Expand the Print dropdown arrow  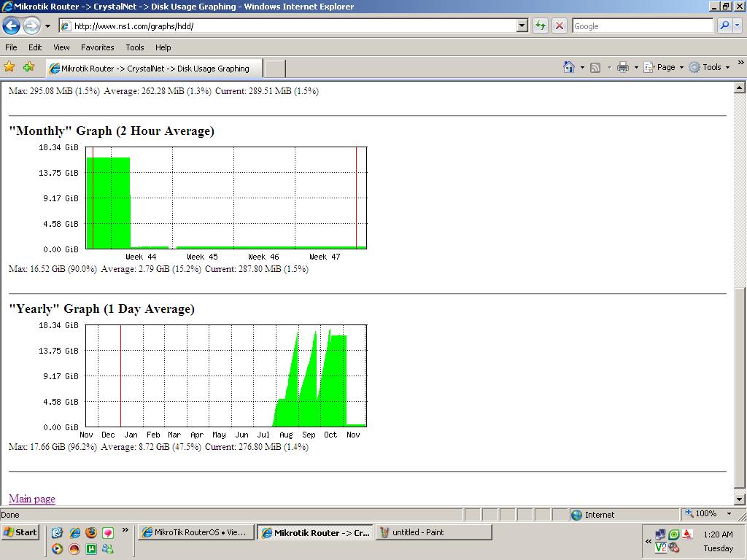636,68
